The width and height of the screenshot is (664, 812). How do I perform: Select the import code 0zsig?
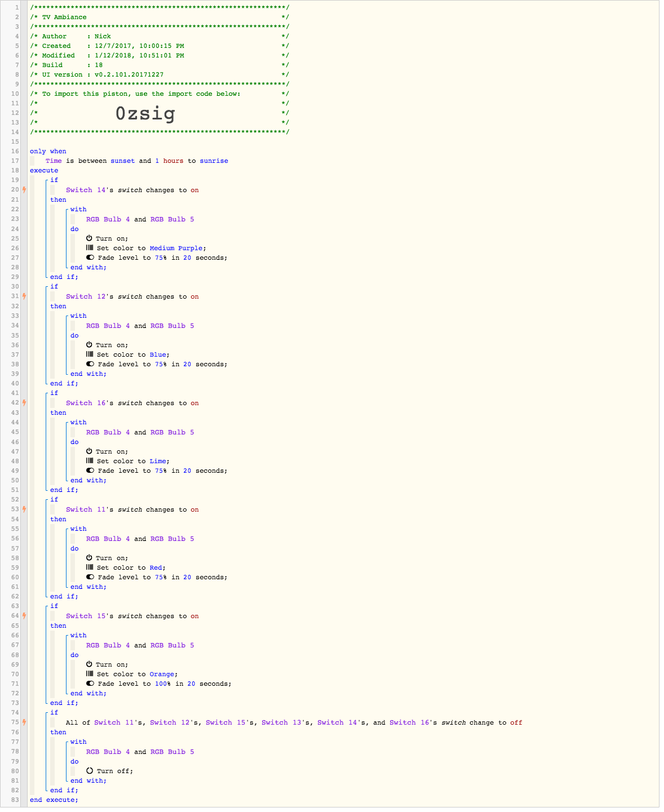[x=145, y=114]
